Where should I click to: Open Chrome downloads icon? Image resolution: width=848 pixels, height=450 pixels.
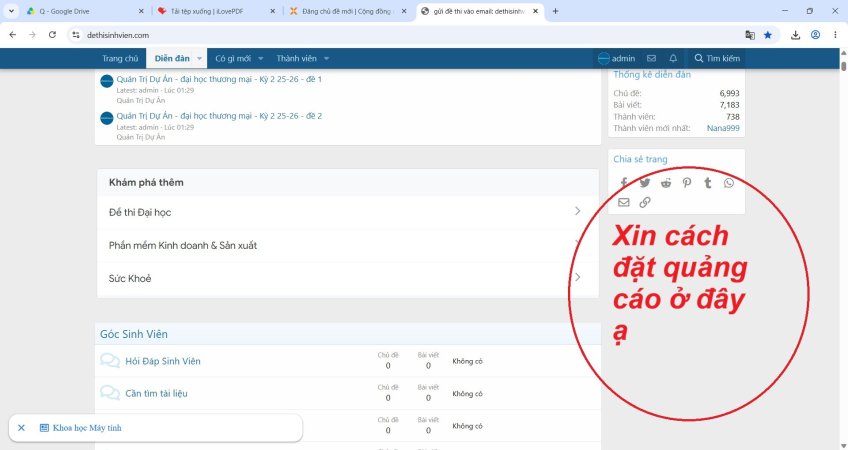(x=795, y=35)
